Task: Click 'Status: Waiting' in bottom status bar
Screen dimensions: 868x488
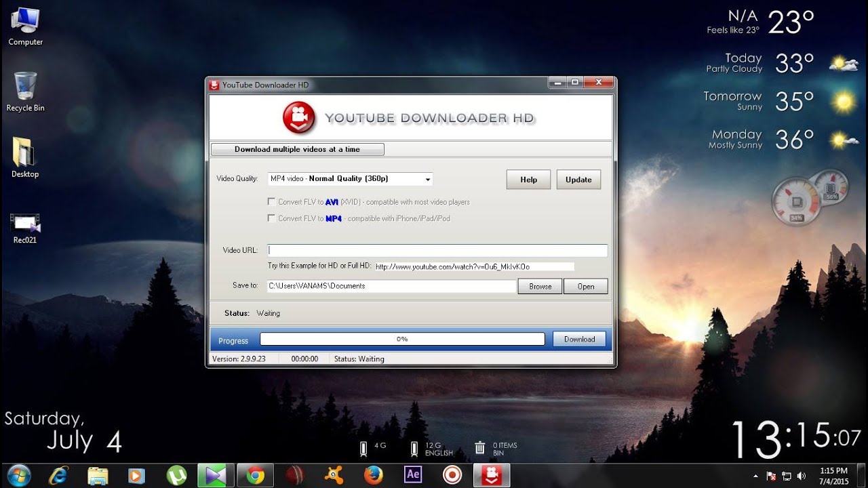Action: tap(359, 359)
